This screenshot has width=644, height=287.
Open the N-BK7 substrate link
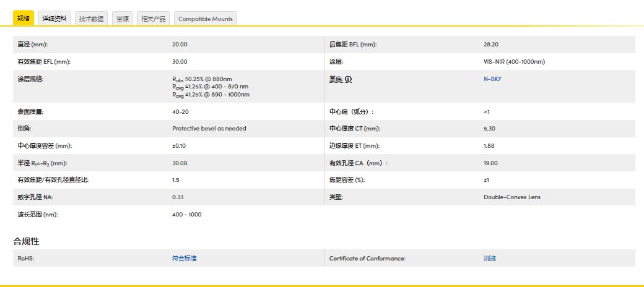(492, 79)
